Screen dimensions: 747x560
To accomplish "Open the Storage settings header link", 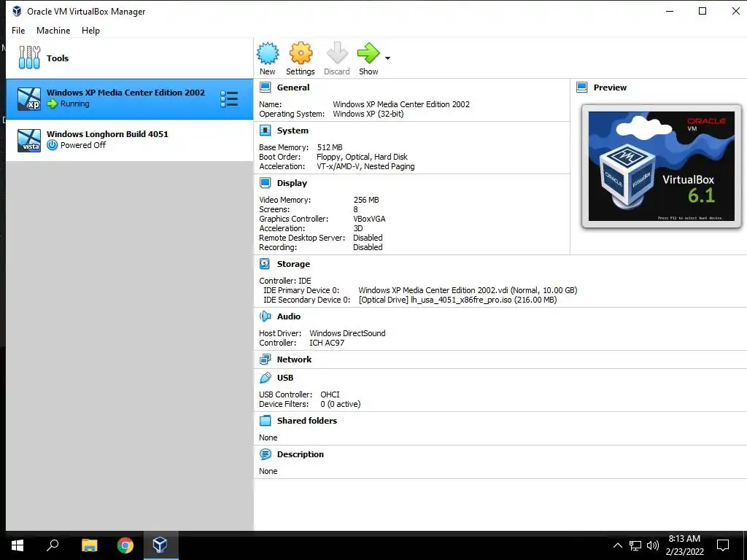I will (293, 264).
